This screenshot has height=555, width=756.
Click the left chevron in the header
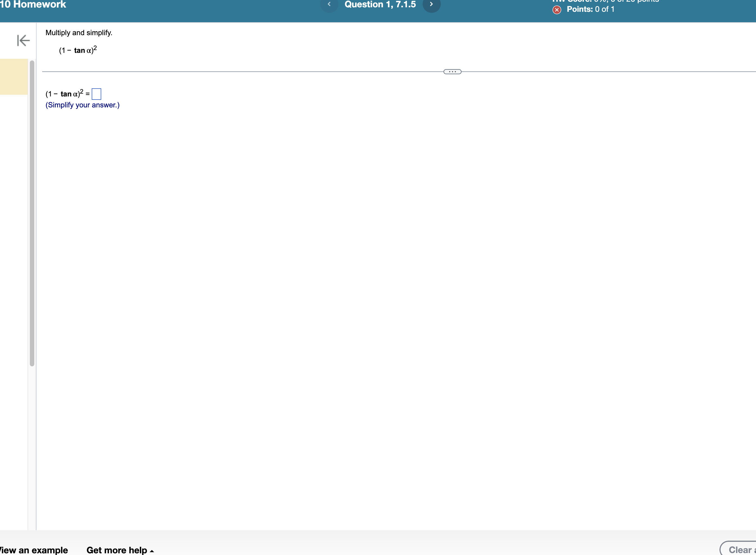click(329, 5)
